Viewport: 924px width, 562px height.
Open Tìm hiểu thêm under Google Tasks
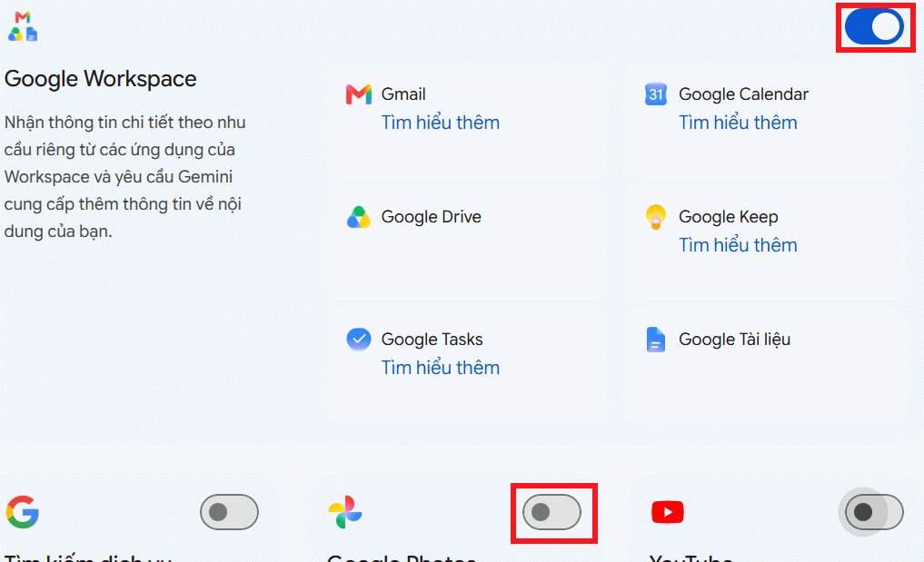(x=441, y=368)
